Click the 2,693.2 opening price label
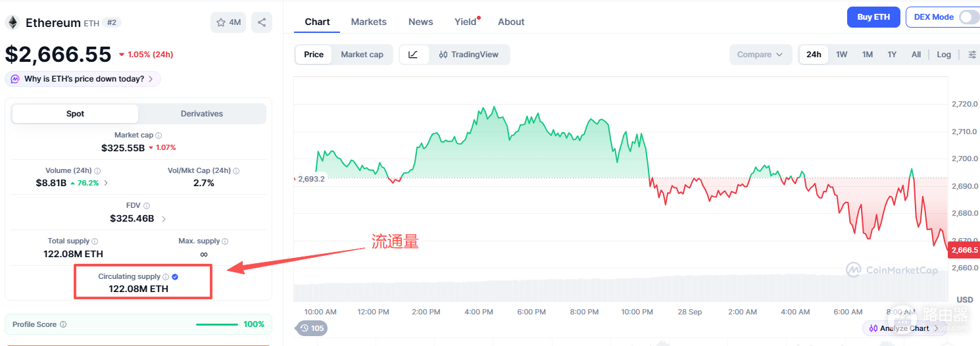 coord(310,179)
